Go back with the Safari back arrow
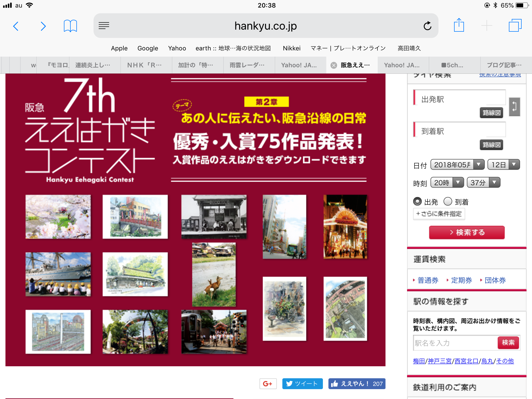Screen dimensions: 532x399 pyautogui.click(x=16, y=26)
